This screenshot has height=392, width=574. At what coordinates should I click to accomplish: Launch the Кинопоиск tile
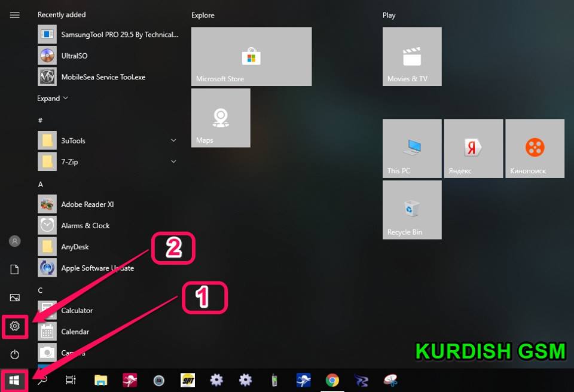535,148
